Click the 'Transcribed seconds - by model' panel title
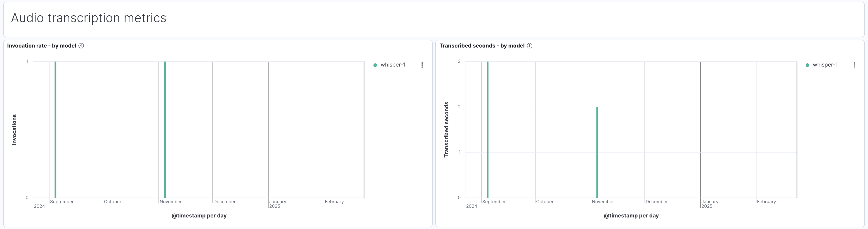 [482, 46]
